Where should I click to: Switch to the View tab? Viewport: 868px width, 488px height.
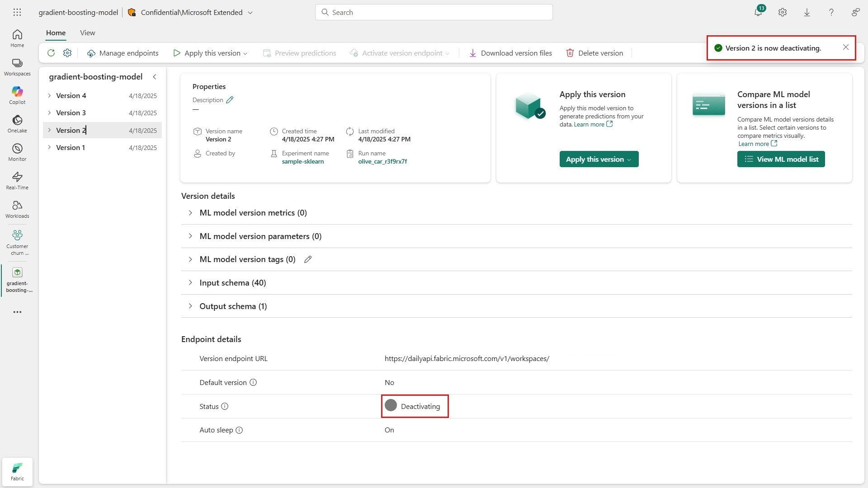tap(87, 33)
